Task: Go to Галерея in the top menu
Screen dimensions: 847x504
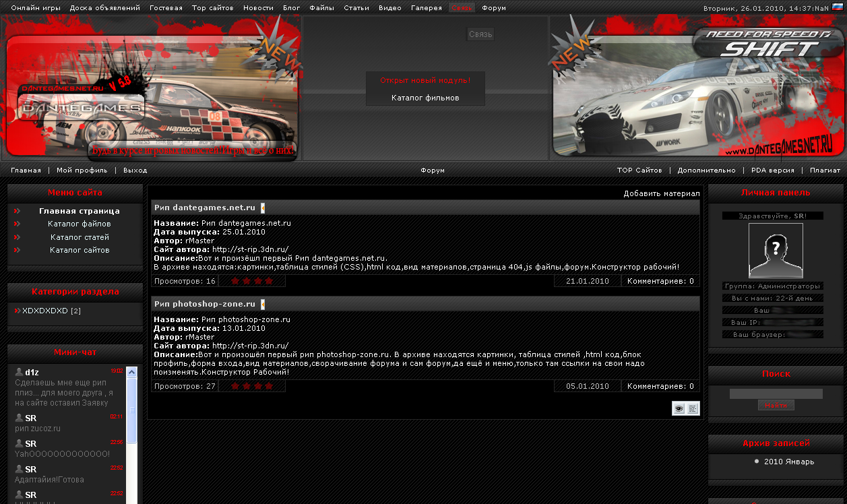Action: pos(427,8)
